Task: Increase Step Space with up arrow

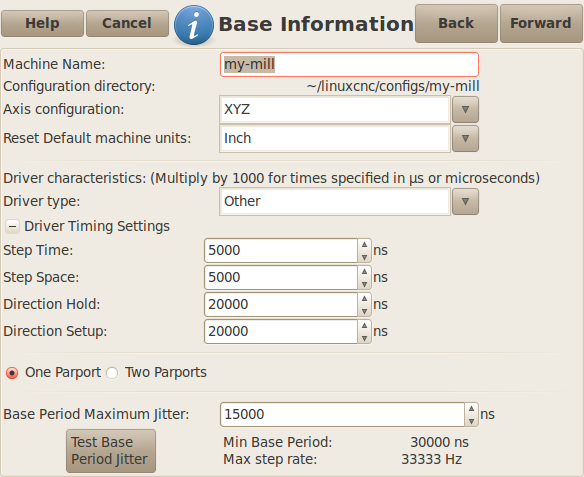Action: 364,271
